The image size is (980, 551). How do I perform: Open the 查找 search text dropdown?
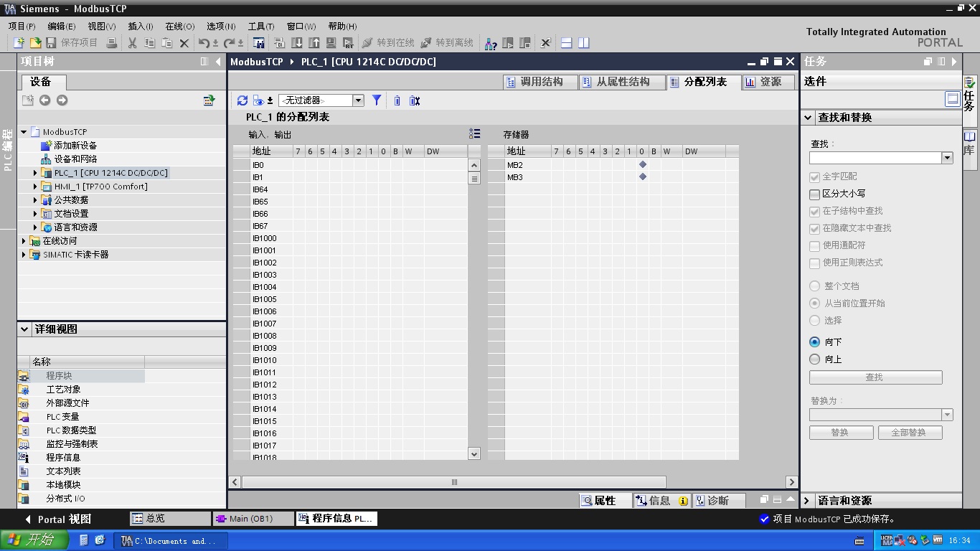[x=947, y=158]
